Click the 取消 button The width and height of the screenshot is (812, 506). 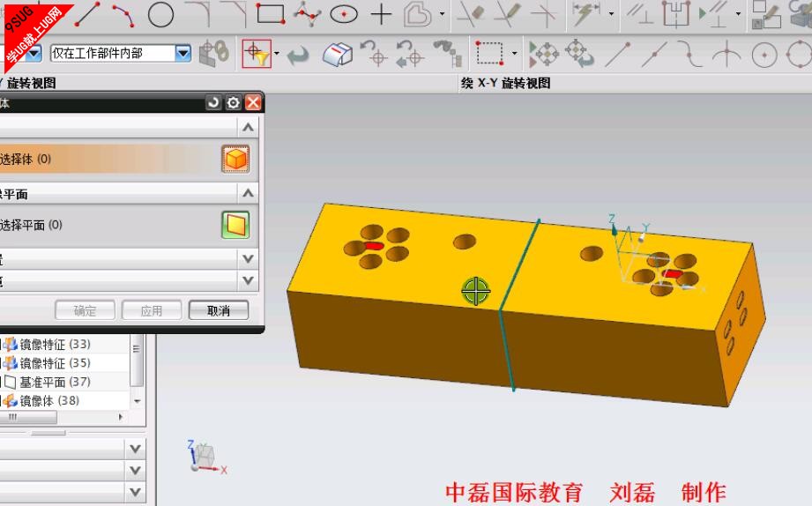pyautogui.click(x=219, y=311)
